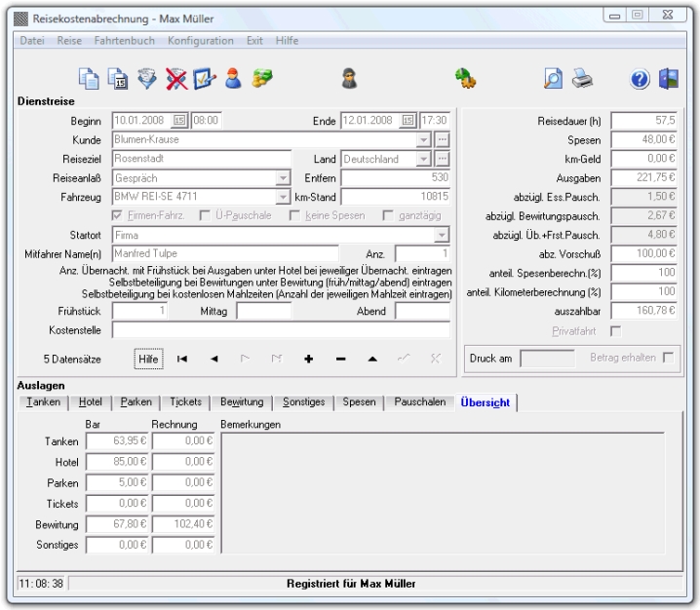The height and width of the screenshot is (610, 700).
Task: Open the calendar picker for Beginn date
Action: [x=179, y=121]
